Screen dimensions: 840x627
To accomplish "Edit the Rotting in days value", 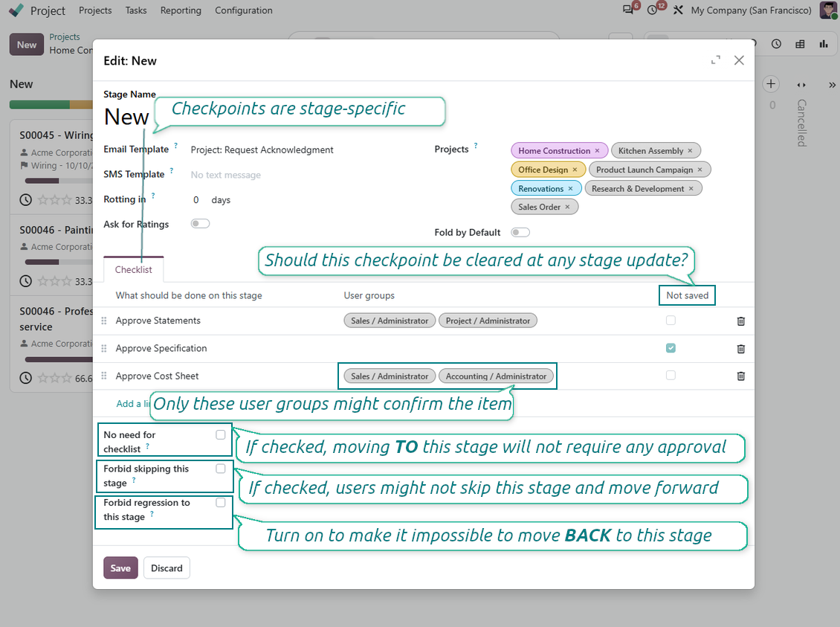I will pos(196,200).
